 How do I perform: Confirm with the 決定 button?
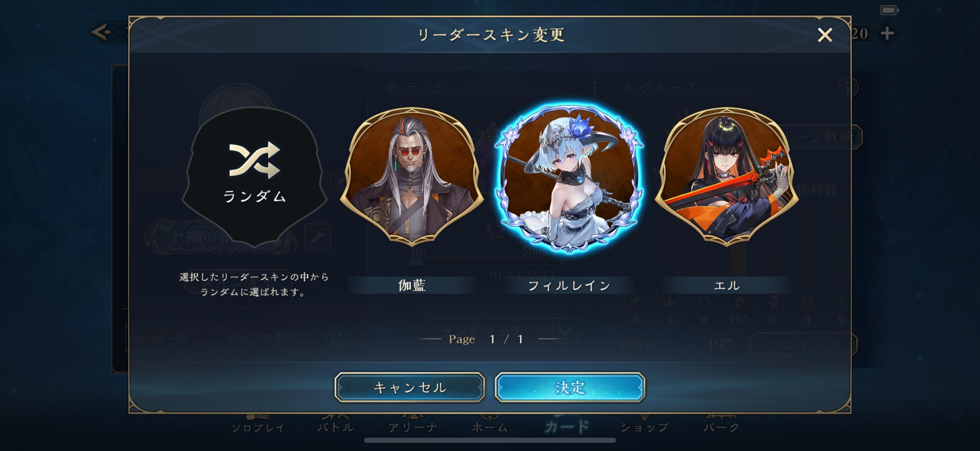coord(570,387)
